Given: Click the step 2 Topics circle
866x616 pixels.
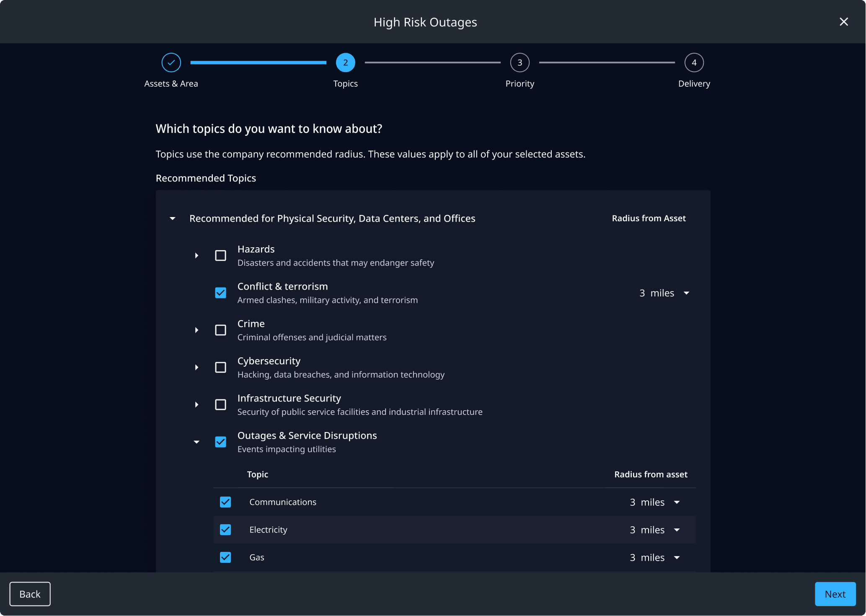Looking at the screenshot, I should pos(345,63).
